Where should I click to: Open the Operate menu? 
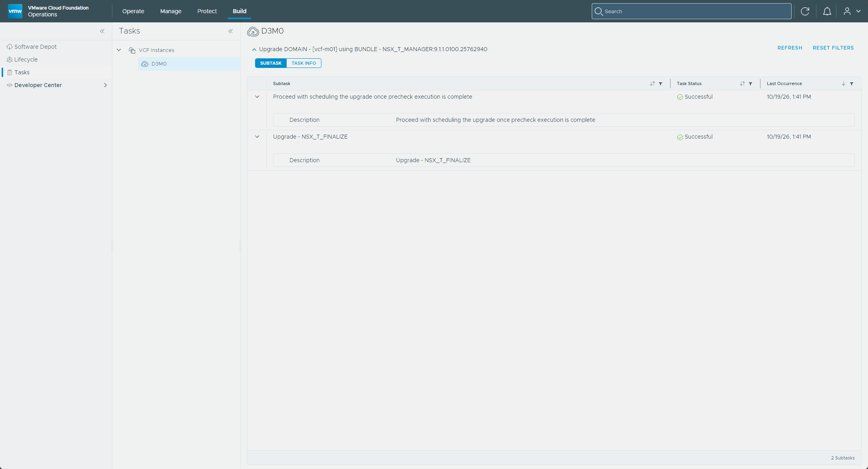pos(133,11)
